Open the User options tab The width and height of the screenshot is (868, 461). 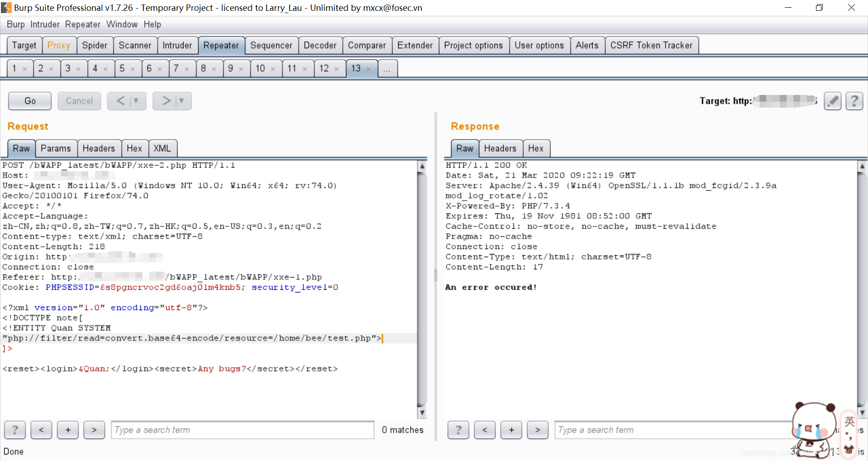click(x=539, y=45)
